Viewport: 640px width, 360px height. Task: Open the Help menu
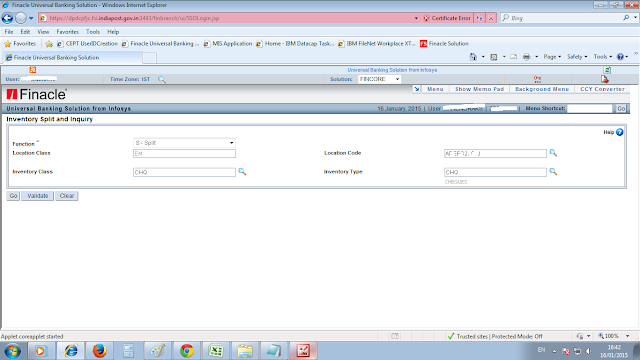(113, 32)
